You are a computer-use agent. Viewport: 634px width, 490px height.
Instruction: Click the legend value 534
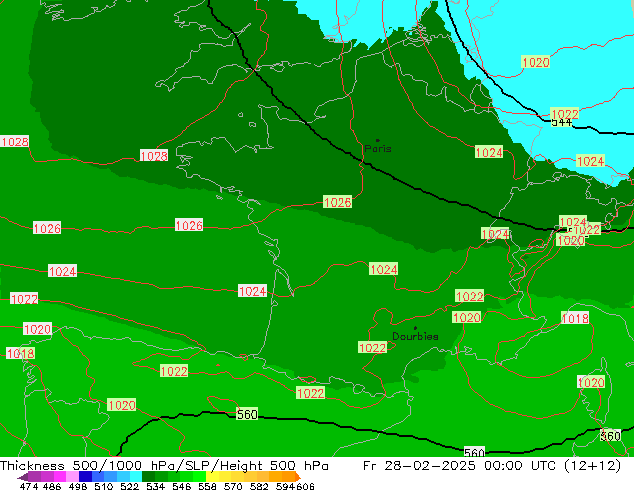(x=155, y=486)
